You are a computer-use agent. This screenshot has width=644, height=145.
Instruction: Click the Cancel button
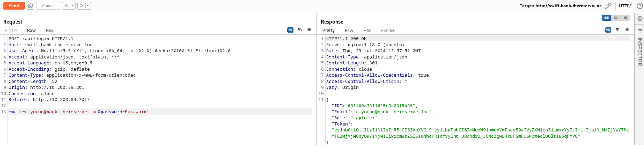(48, 6)
